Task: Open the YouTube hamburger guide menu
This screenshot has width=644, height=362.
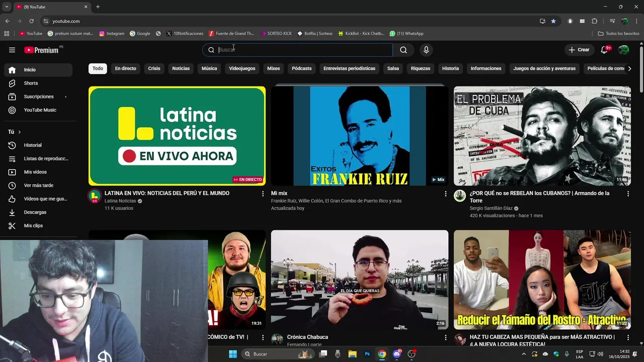Action: 12,50
